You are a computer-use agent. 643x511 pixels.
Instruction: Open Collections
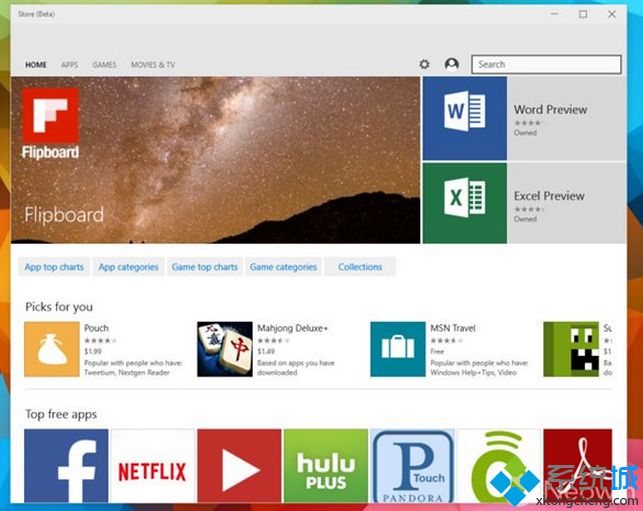coord(360,267)
